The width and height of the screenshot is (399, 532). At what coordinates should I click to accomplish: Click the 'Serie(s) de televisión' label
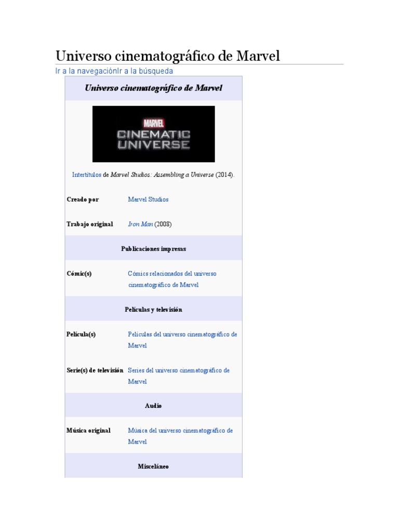click(x=95, y=370)
